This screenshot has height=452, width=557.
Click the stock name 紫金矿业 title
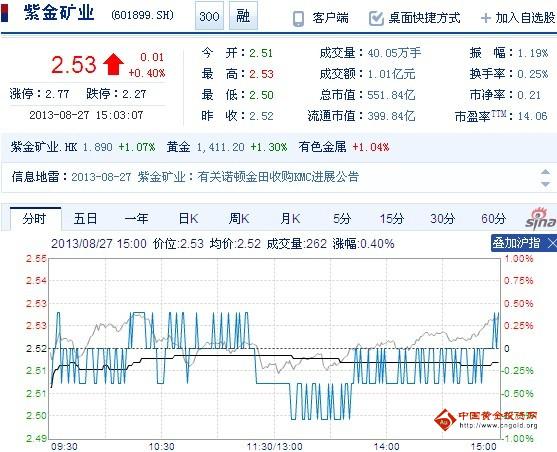[59, 13]
